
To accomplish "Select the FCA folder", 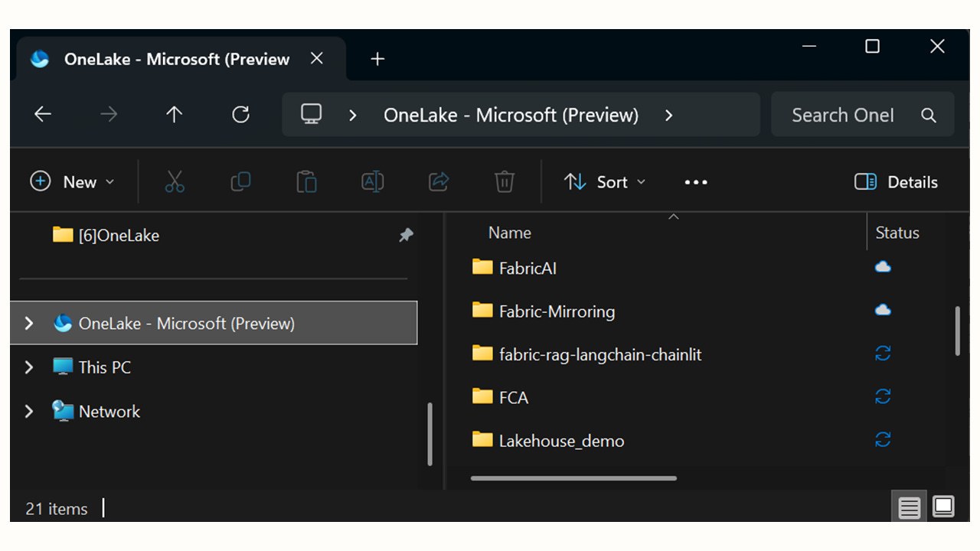I will 514,397.
